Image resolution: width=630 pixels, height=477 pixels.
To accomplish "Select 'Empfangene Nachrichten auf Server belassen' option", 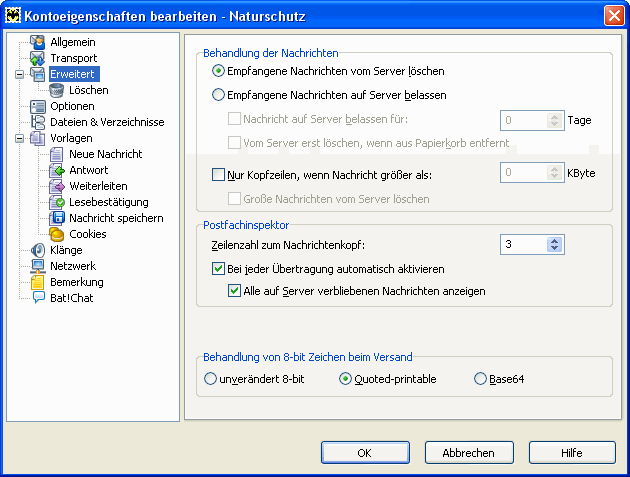I will (219, 96).
